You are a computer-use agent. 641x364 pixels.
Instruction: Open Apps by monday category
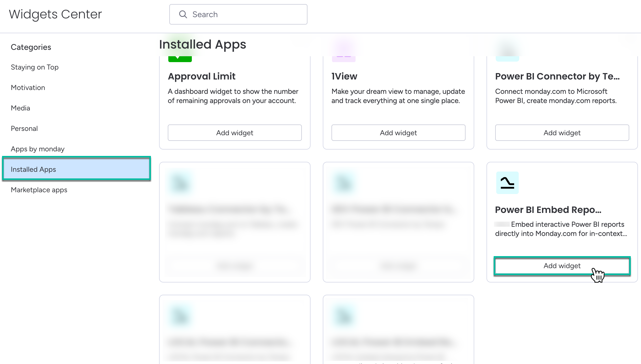coord(38,149)
